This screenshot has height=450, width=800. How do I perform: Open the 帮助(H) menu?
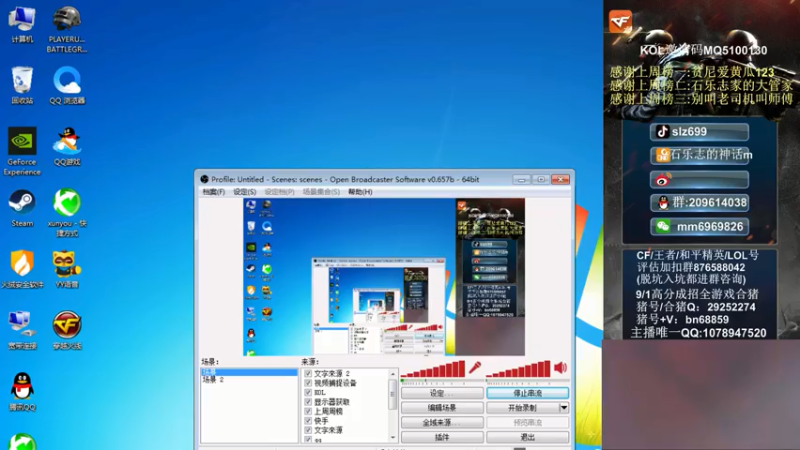[360, 192]
